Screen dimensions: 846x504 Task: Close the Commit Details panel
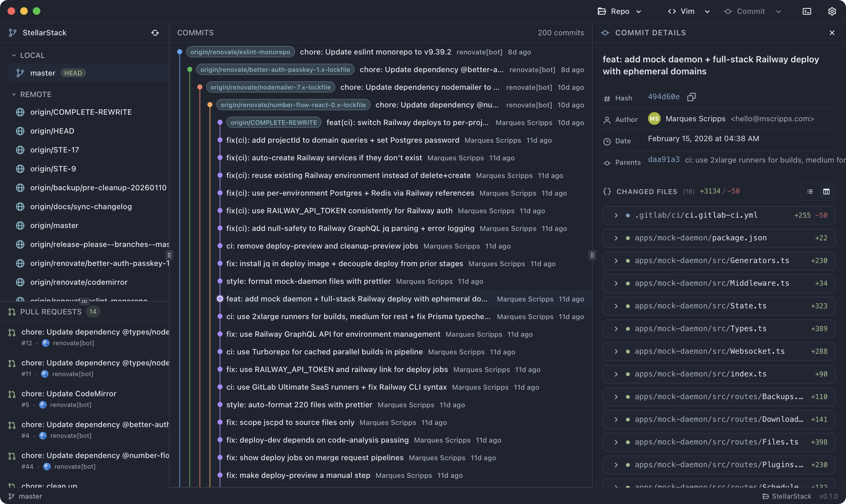pos(832,33)
